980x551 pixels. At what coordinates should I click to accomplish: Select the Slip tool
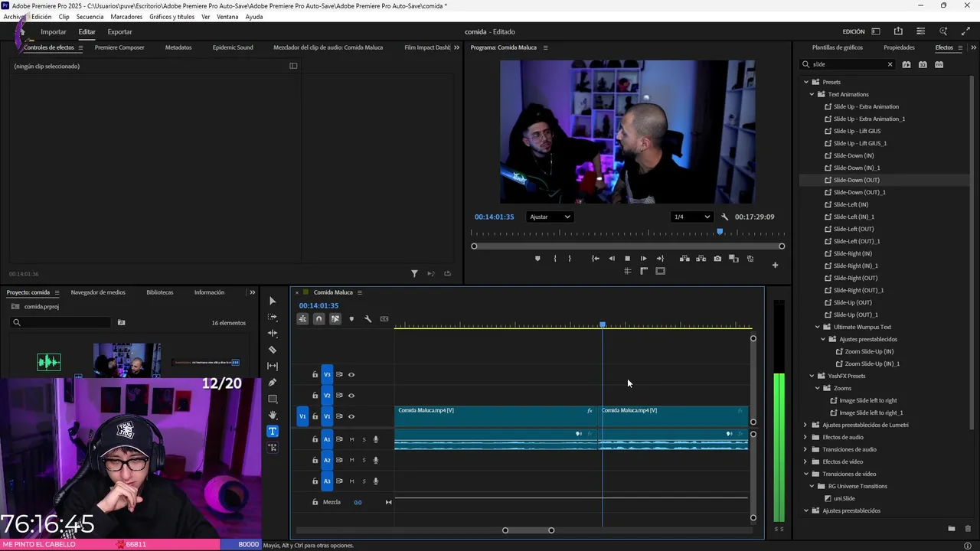(273, 366)
